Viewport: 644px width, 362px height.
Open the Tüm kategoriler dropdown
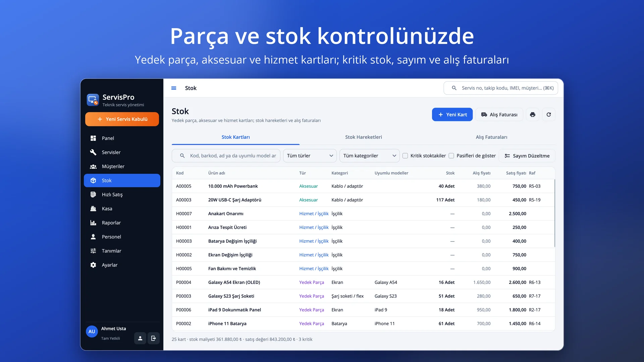coord(369,156)
